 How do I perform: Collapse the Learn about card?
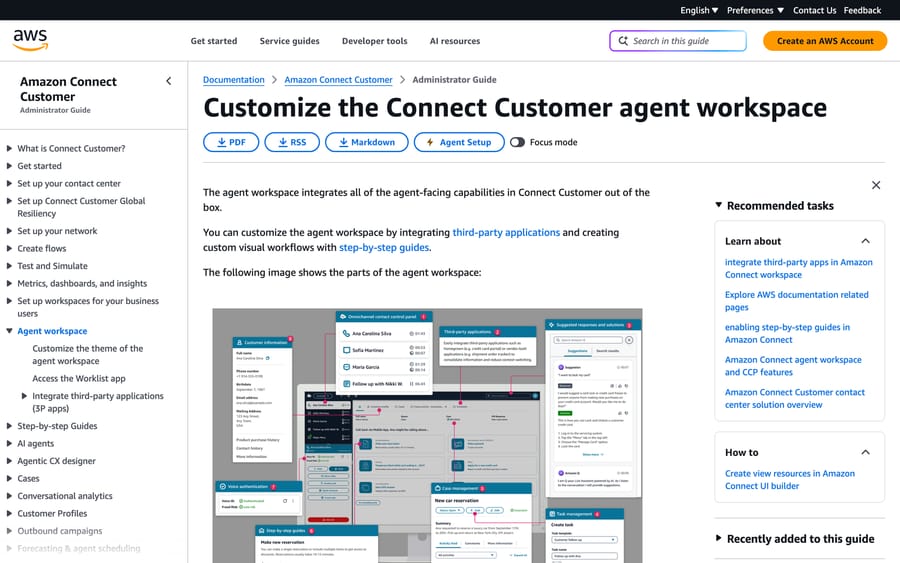pos(866,241)
